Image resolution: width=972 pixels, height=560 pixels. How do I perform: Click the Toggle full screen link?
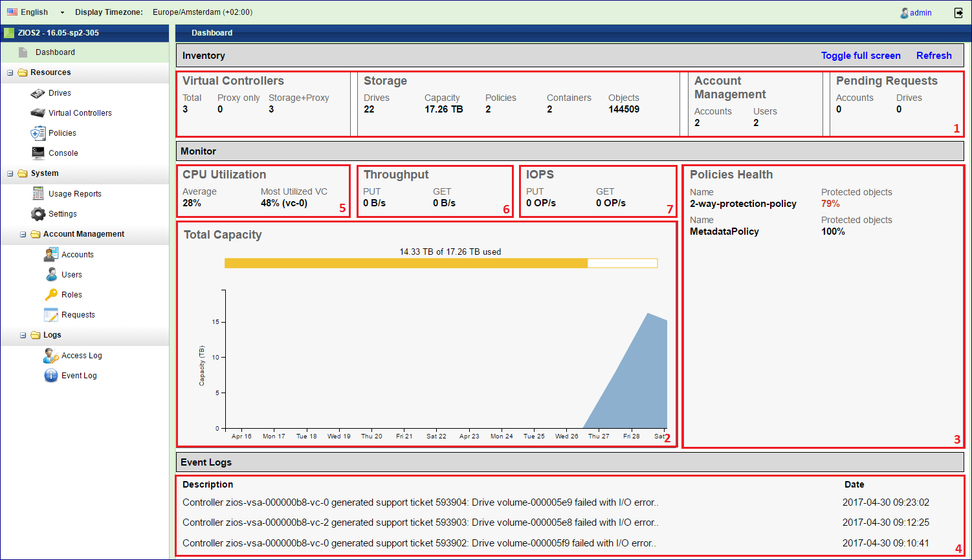(x=861, y=56)
